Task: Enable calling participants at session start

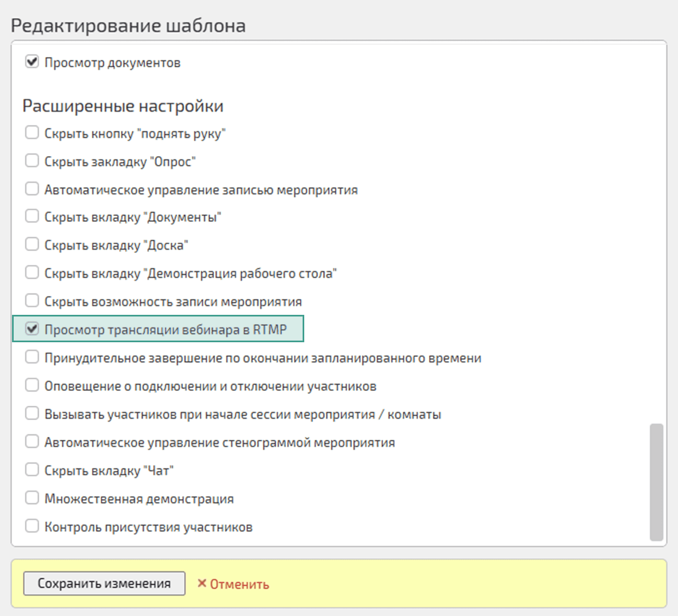Action: click(x=32, y=413)
